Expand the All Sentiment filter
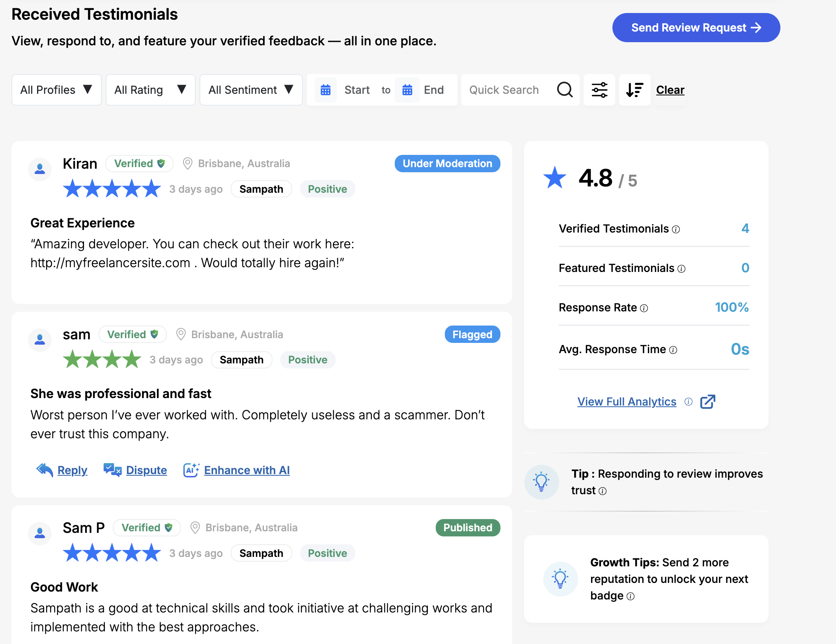This screenshot has width=836, height=644. (x=251, y=90)
